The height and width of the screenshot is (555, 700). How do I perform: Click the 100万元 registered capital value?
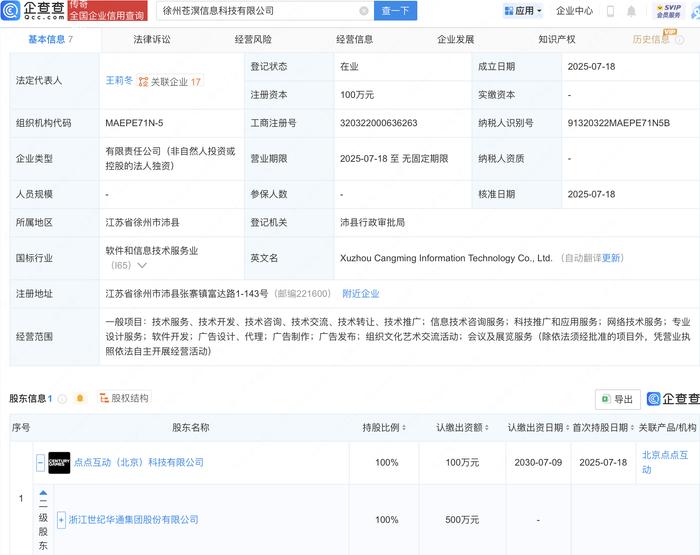(x=357, y=95)
